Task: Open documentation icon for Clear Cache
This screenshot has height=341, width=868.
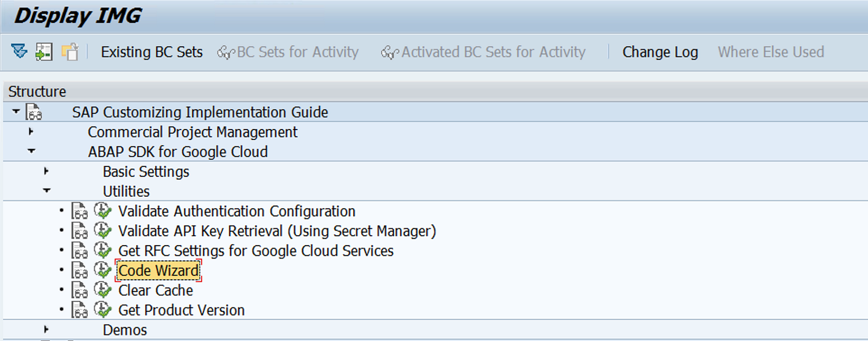Action: pyautogui.click(x=80, y=291)
